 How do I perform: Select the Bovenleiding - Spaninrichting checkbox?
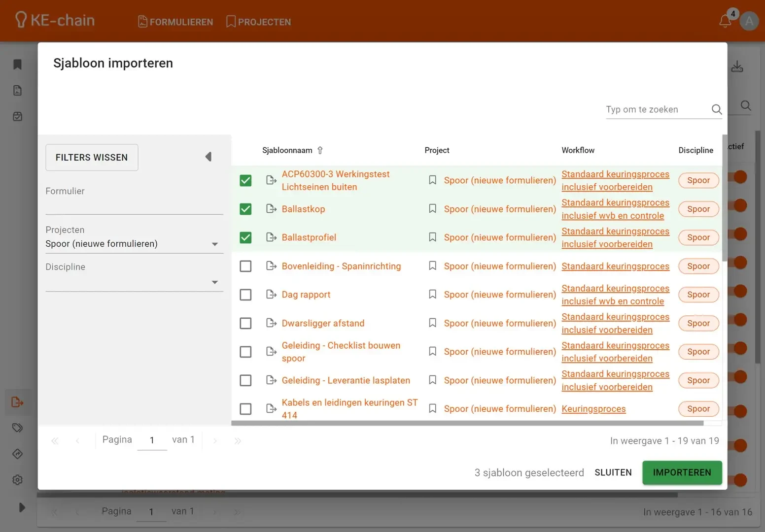[x=245, y=266]
